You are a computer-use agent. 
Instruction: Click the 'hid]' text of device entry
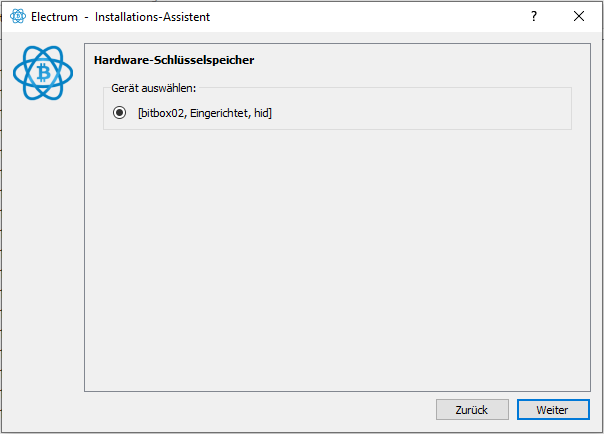pyautogui.click(x=263, y=113)
